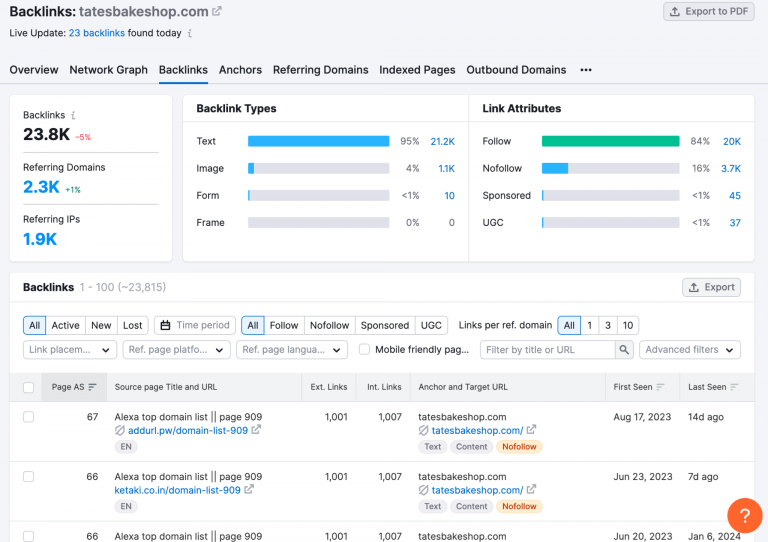Filter by Nofollow attribute
768x542 pixels.
[330, 325]
